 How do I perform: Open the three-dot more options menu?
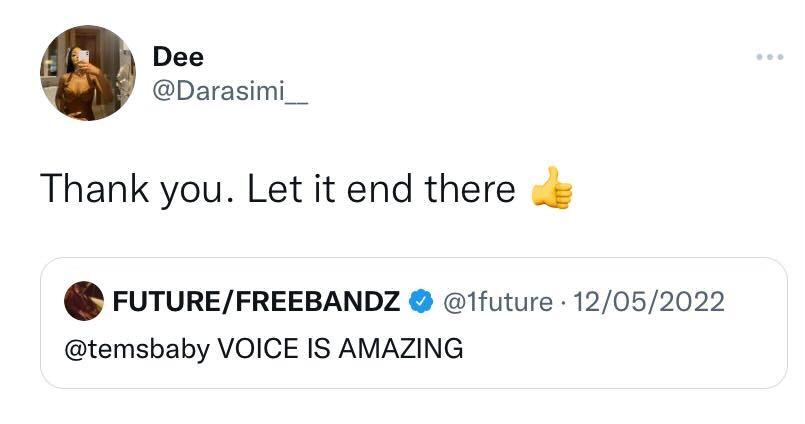(769, 57)
